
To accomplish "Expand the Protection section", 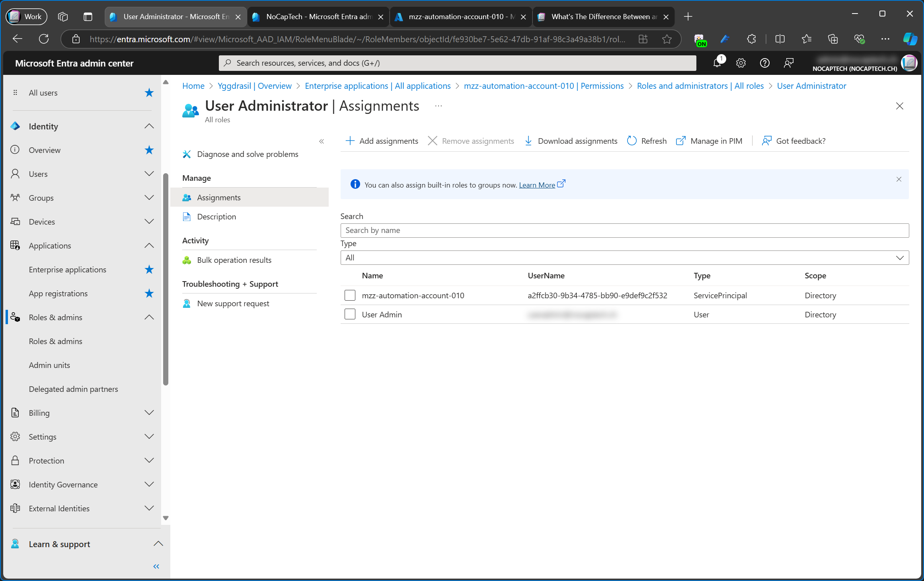I will pos(149,461).
